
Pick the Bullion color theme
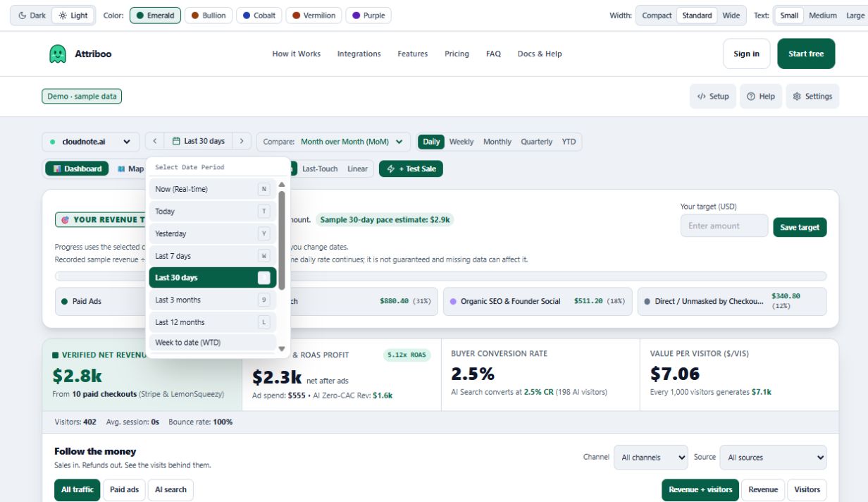[209, 16]
